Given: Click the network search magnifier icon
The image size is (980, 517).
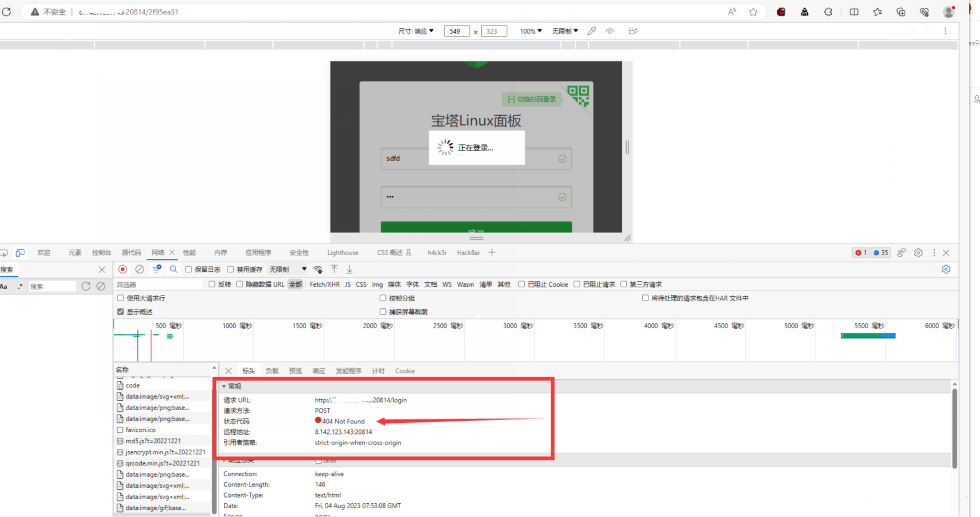Looking at the screenshot, I should [x=173, y=269].
